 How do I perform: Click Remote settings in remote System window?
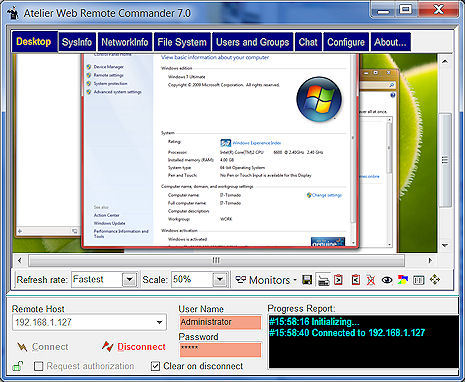pos(108,75)
